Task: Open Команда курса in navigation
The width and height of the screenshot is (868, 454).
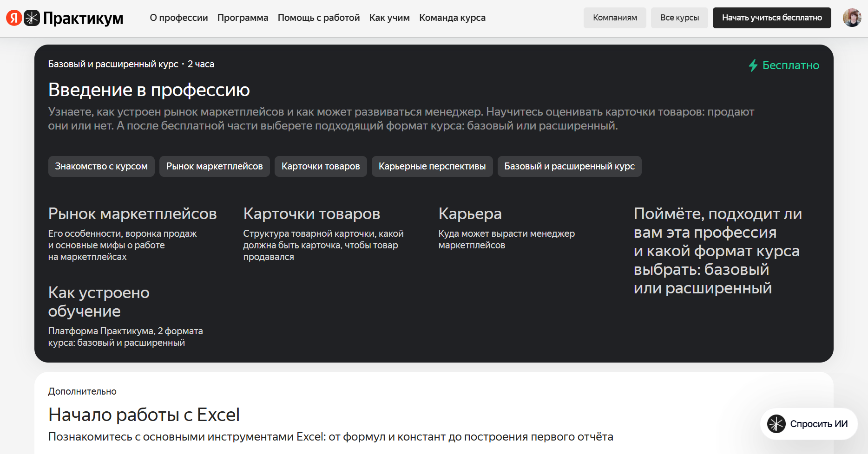Action: 452,18
